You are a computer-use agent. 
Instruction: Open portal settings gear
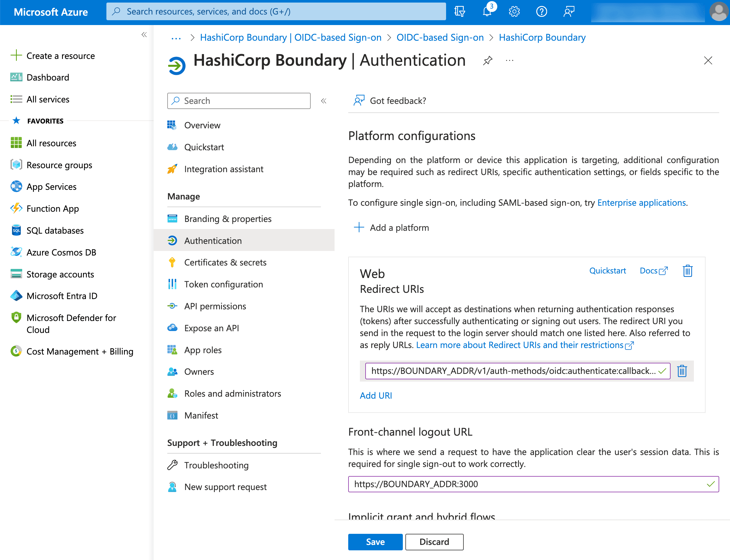pos(514,12)
